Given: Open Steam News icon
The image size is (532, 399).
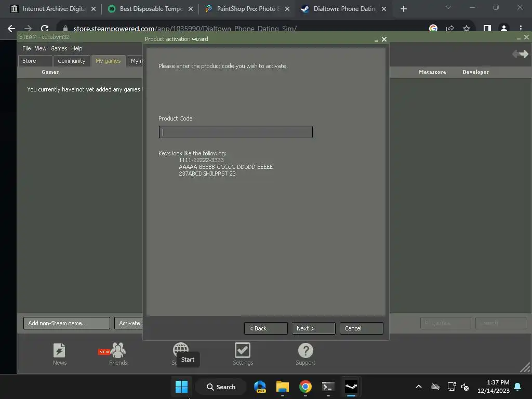Looking at the screenshot, I should pos(60,354).
